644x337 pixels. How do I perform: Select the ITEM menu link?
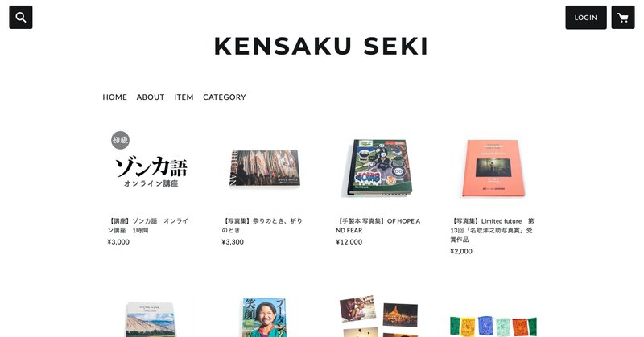[x=184, y=97]
